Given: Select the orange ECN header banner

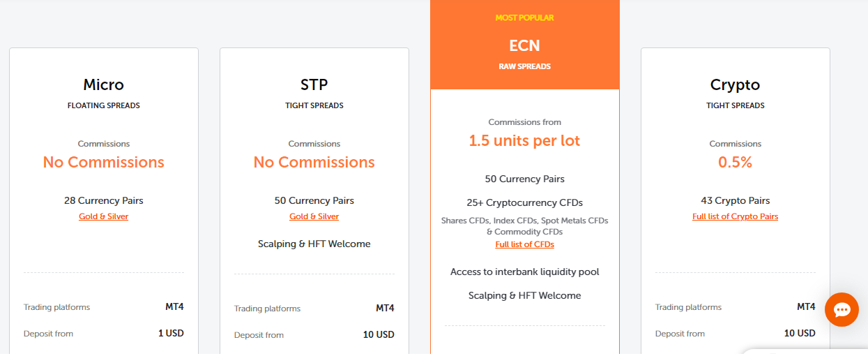Looking at the screenshot, I should (524, 45).
